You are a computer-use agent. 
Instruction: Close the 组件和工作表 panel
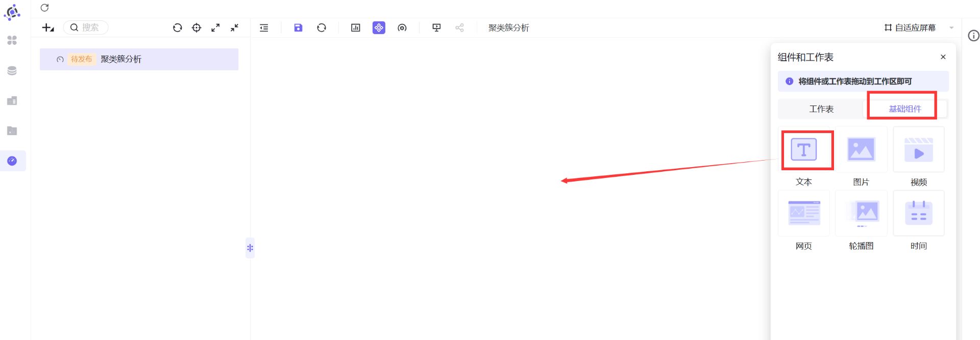click(943, 57)
